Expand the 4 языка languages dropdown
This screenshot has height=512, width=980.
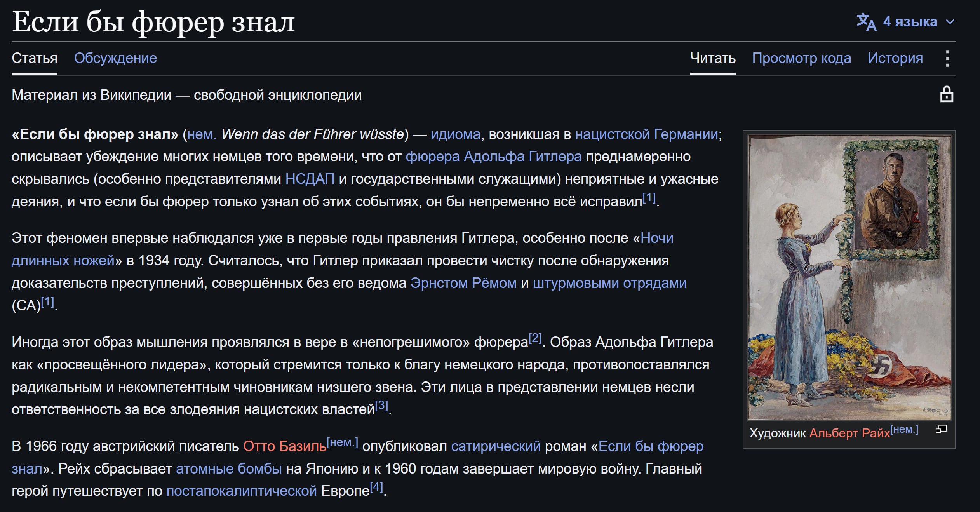[906, 22]
